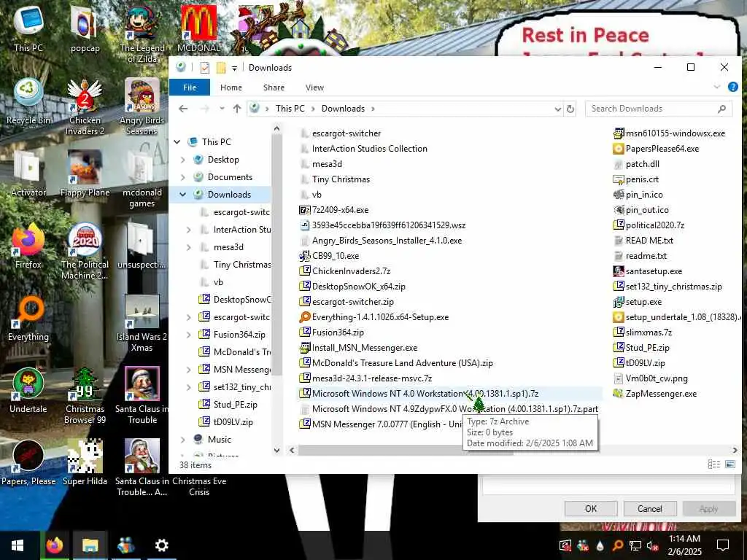Open The Legend of Zilda shortcut
The width and height of the screenshot is (747, 560).
(142, 34)
